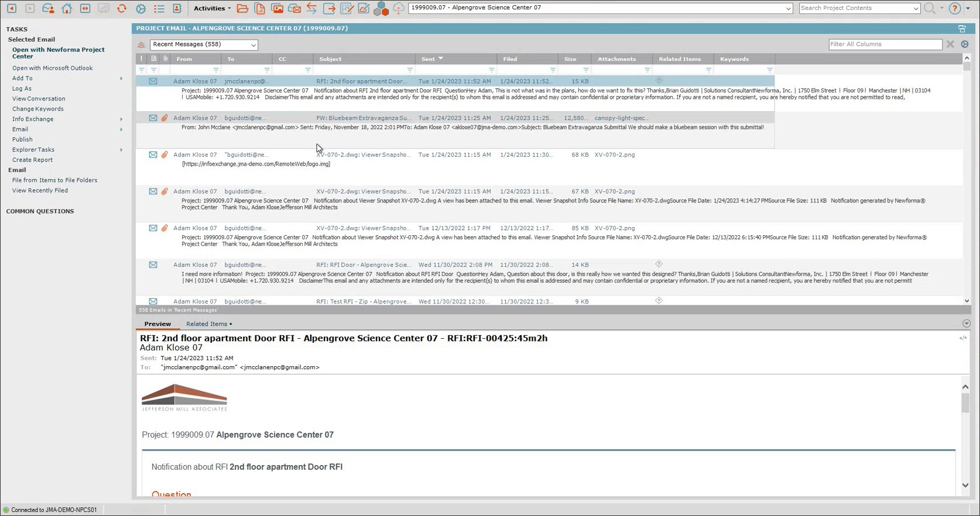The width and height of the screenshot is (980, 516).
Task: Click the orange Refresh icon in the toolbar
Action: tap(122, 8)
